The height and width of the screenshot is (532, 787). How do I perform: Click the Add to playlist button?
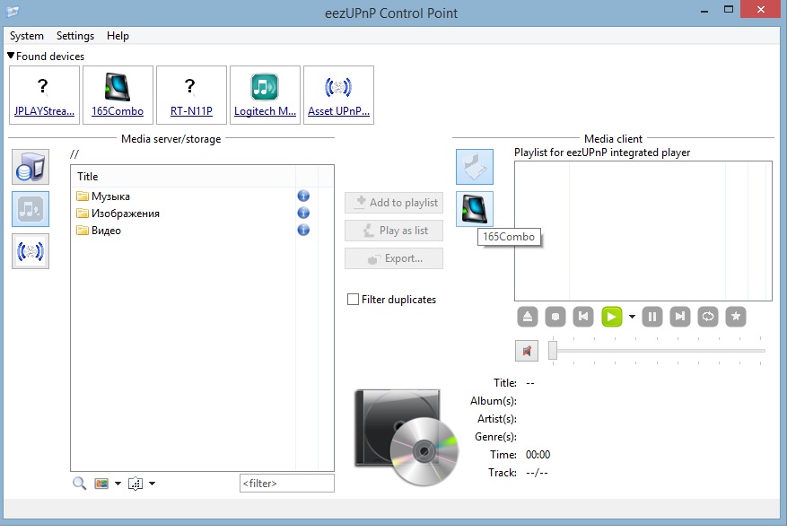[394, 203]
